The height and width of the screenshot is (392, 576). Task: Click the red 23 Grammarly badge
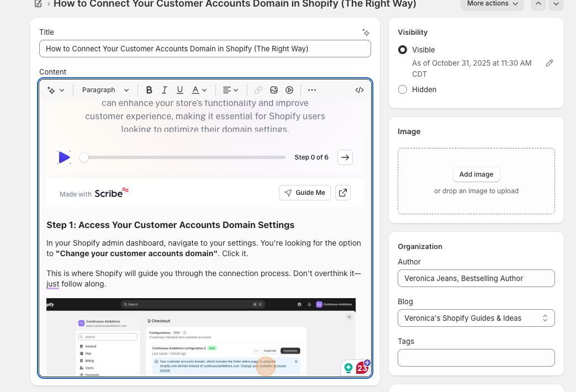pos(362,367)
